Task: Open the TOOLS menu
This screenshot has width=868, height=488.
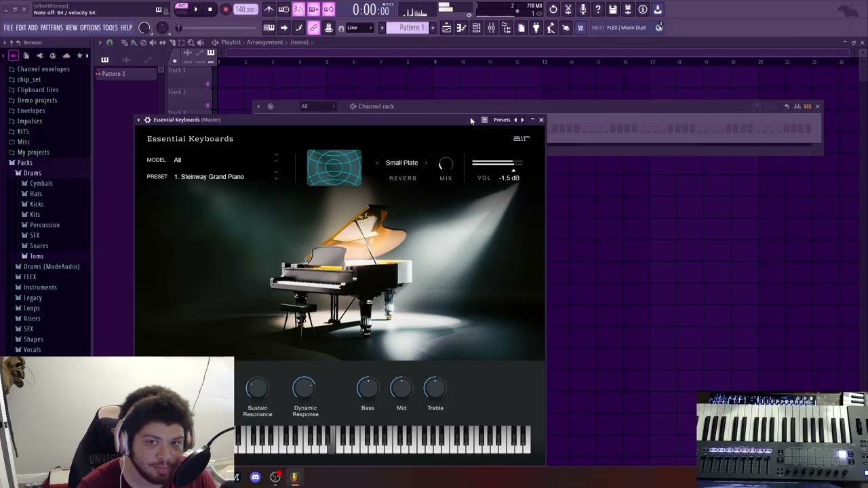Action: point(110,28)
